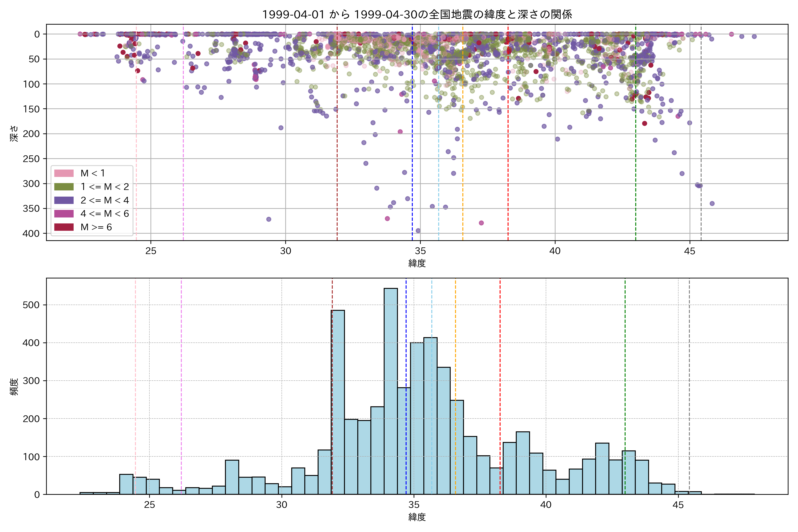
Task: Click the magenta 4 <= M < 6 swatch
Action: click(64, 213)
